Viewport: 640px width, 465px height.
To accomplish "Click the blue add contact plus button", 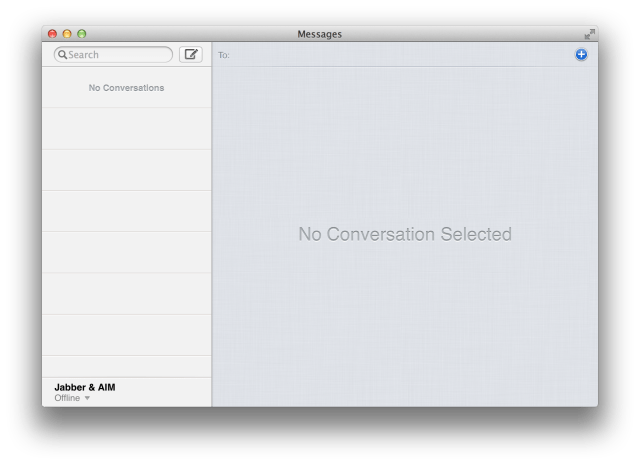I will point(582,54).
